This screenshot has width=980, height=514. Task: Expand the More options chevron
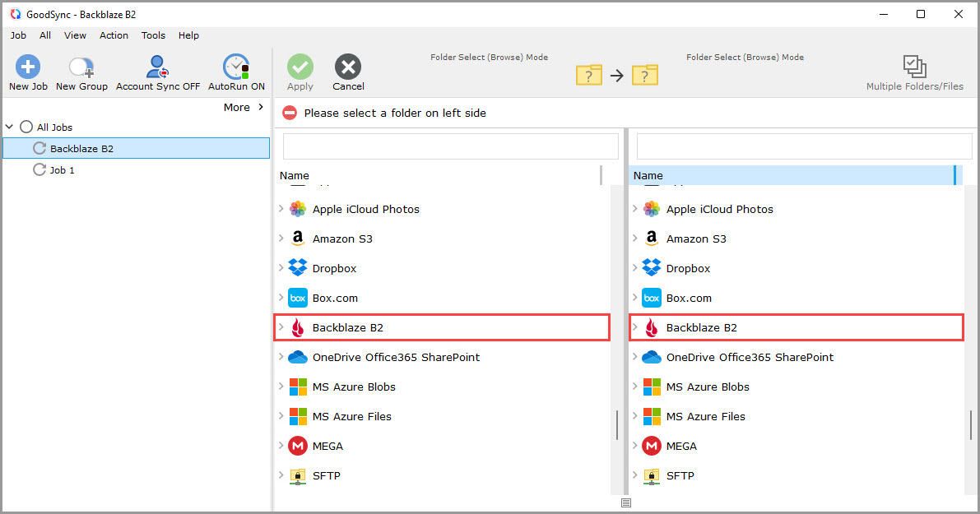[x=261, y=107]
